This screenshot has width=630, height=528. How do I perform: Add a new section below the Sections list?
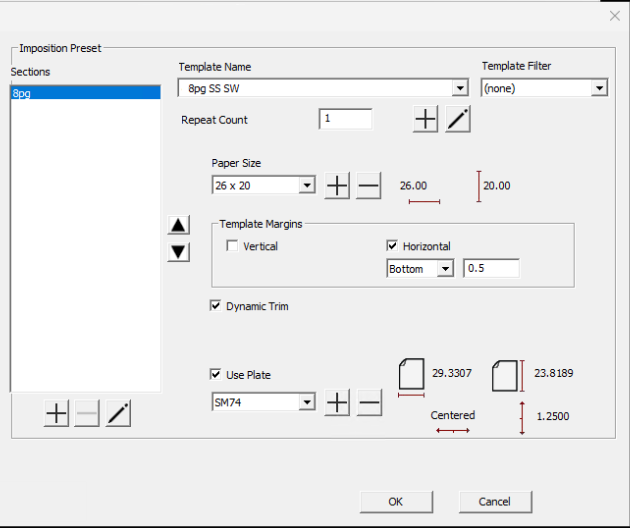56,413
